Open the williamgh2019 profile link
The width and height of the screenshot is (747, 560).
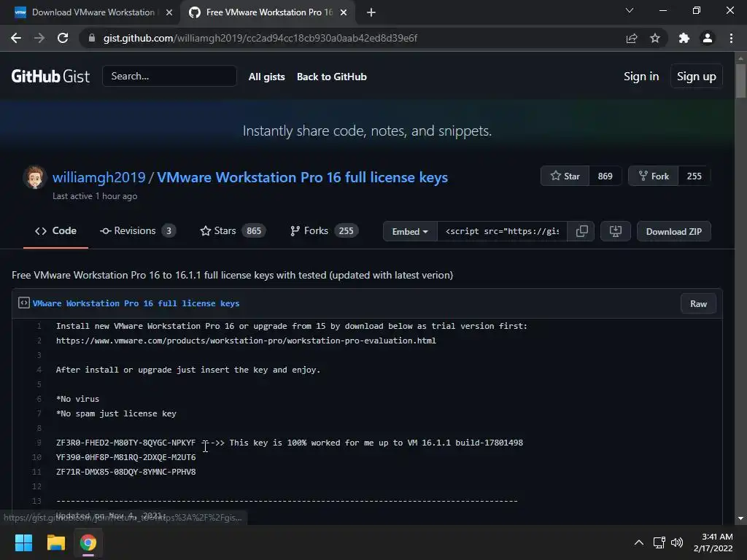pos(98,177)
